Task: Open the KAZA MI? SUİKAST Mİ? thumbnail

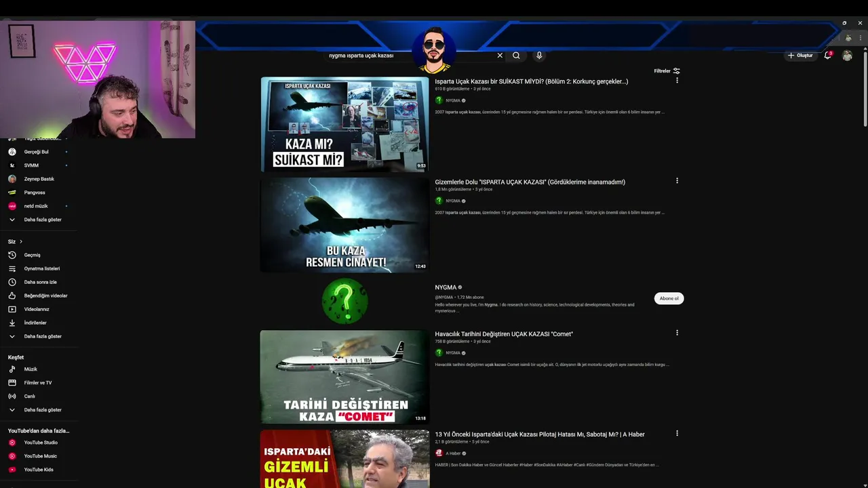Action: click(344, 124)
